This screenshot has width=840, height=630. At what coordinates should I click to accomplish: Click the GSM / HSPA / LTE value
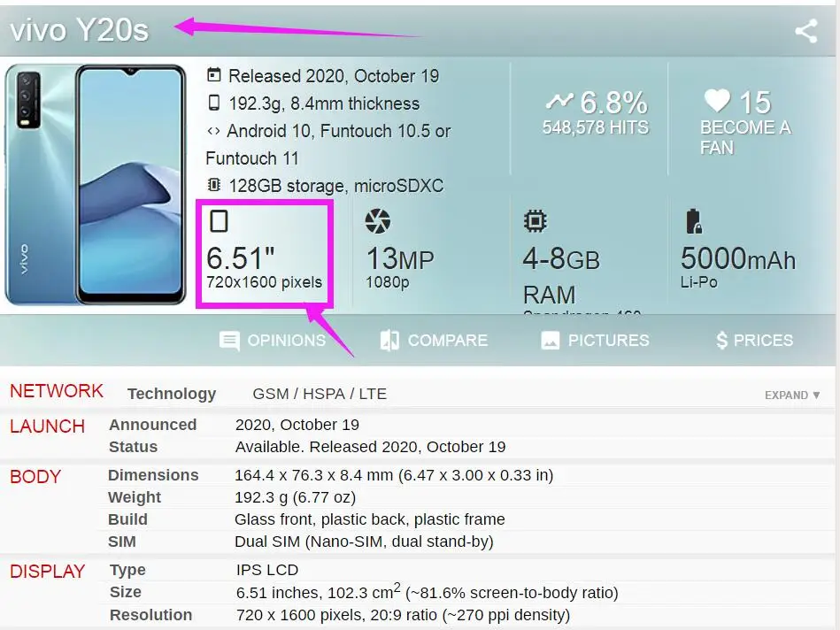(x=320, y=394)
